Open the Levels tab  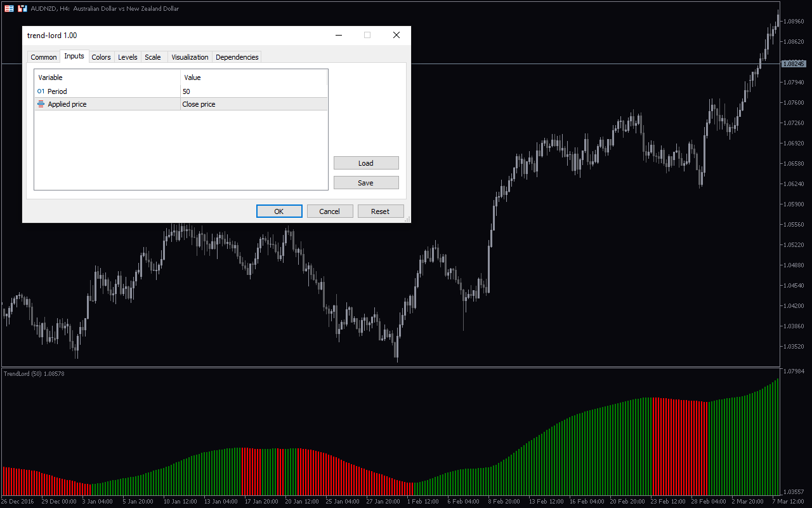tap(128, 57)
